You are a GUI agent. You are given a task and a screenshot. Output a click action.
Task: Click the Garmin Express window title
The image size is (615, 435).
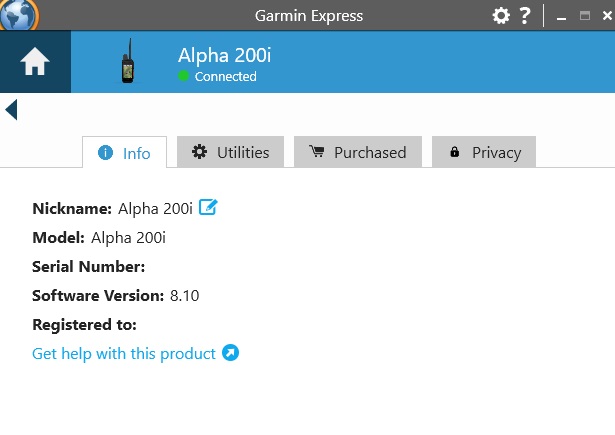(307, 15)
